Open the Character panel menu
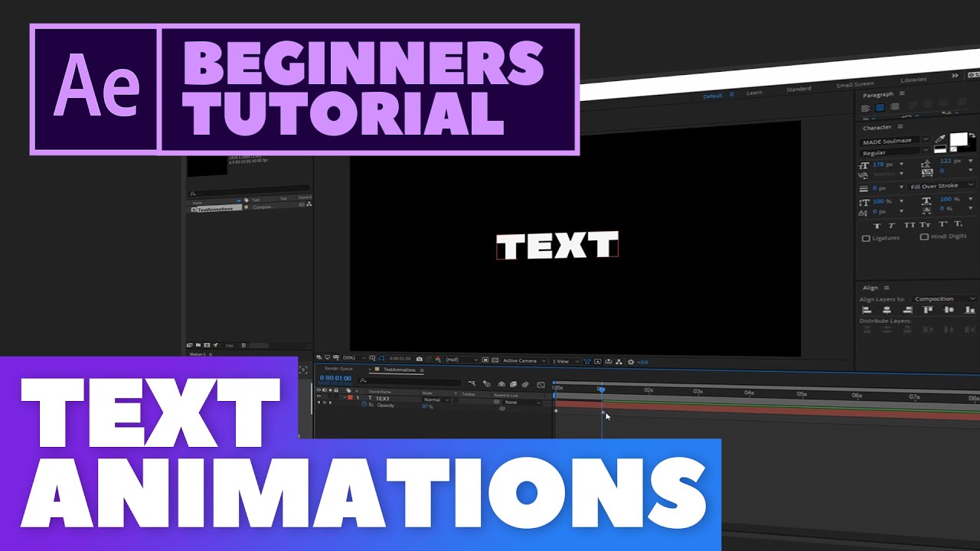 [x=900, y=126]
